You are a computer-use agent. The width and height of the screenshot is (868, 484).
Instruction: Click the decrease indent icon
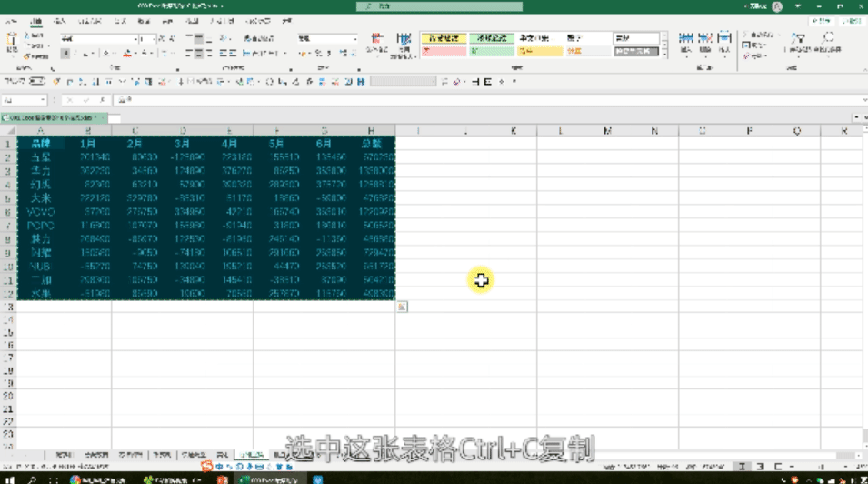point(223,54)
